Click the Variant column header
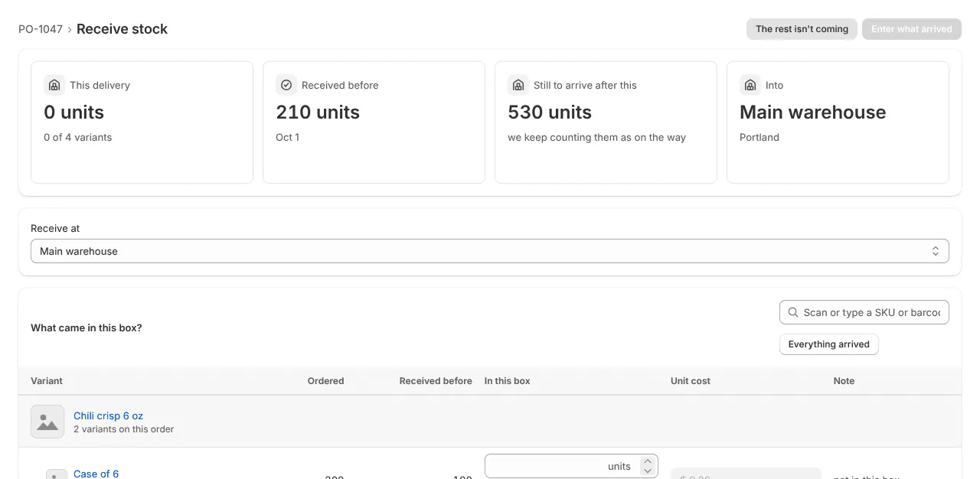This screenshot has height=479, width=980. point(47,380)
